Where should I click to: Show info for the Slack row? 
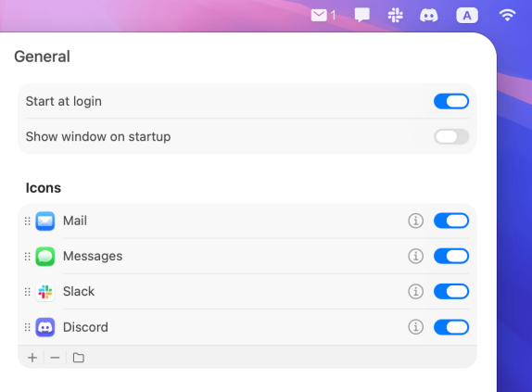415,291
